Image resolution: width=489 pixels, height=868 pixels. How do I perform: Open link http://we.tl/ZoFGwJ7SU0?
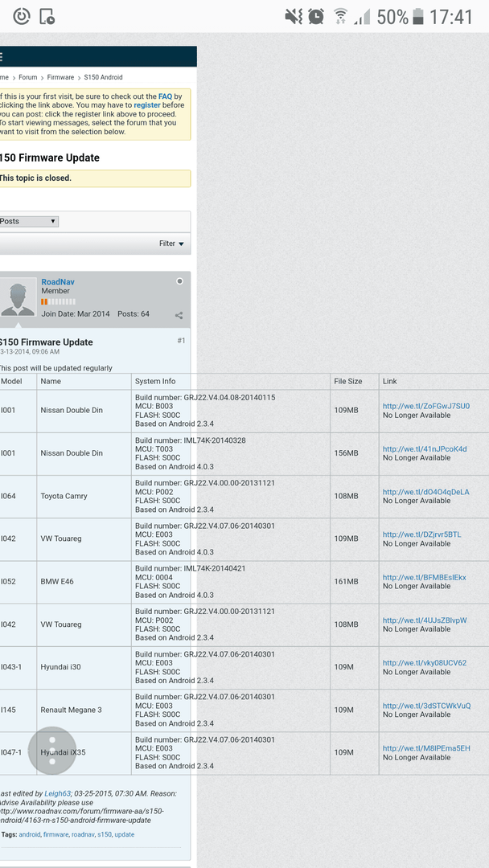pos(426,407)
